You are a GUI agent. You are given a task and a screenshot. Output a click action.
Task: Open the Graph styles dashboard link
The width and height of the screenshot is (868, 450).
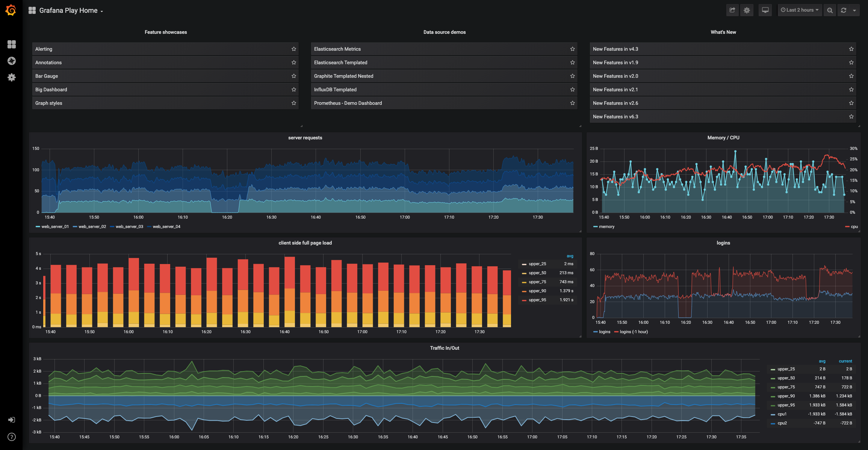49,103
